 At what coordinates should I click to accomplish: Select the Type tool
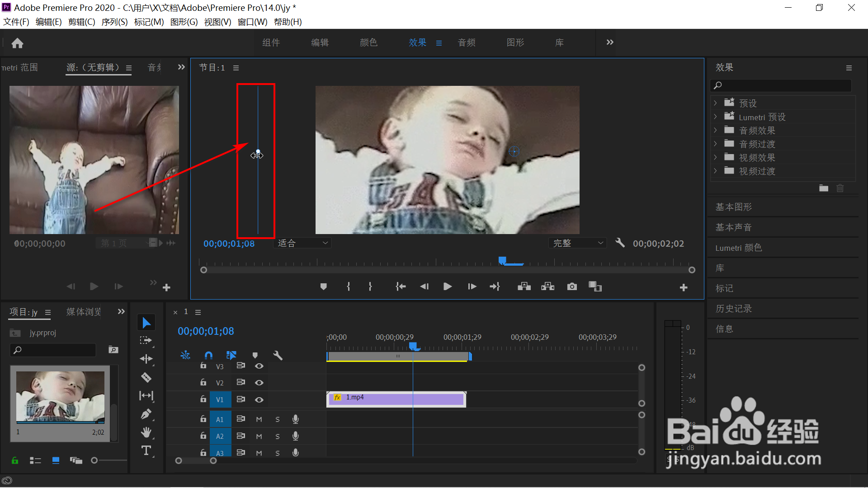pos(146,450)
